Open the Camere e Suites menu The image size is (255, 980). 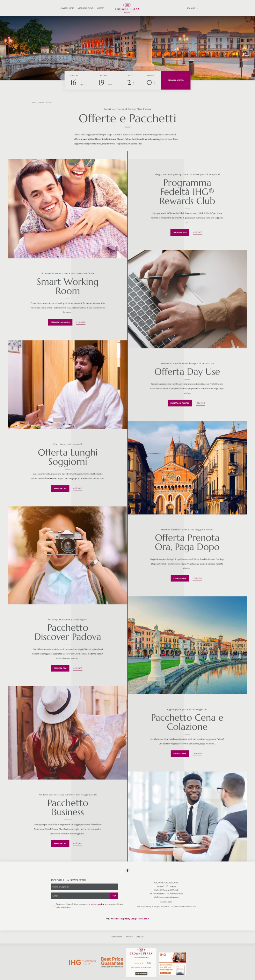pos(67,8)
